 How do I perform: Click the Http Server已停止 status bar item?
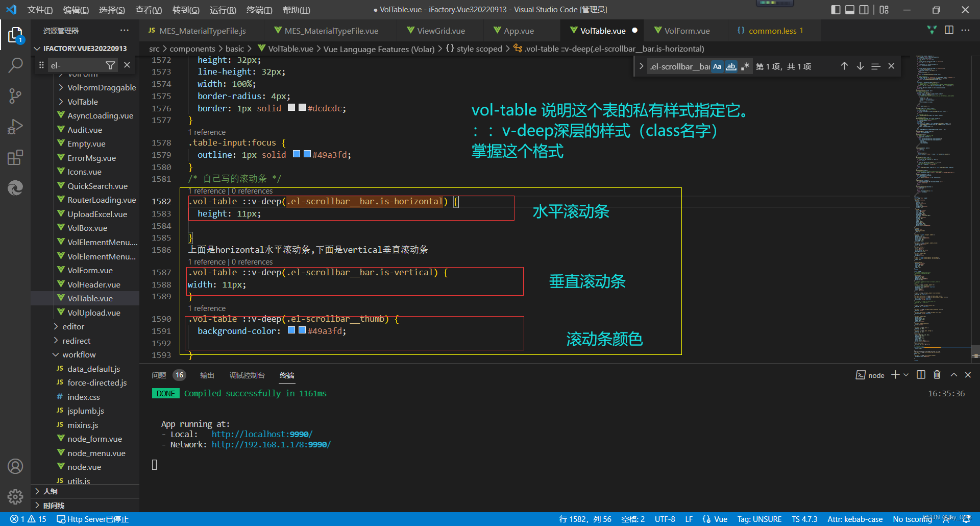[92, 519]
